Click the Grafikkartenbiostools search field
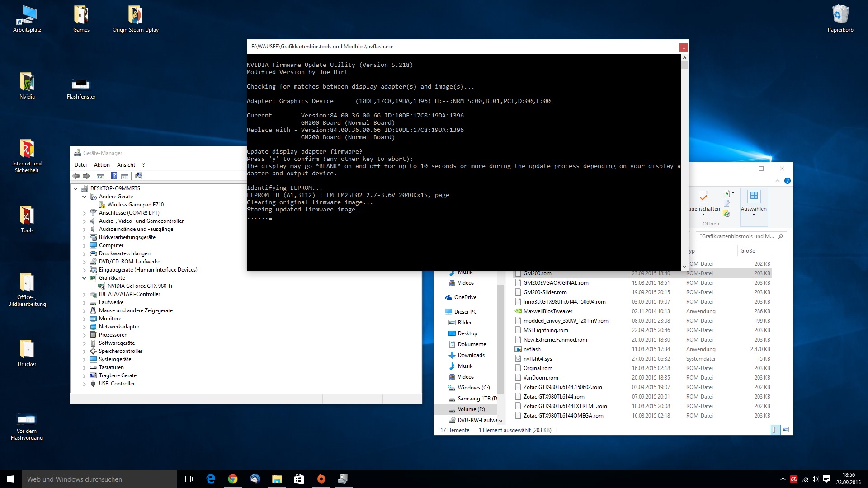This screenshot has width=868, height=488. coord(737,236)
